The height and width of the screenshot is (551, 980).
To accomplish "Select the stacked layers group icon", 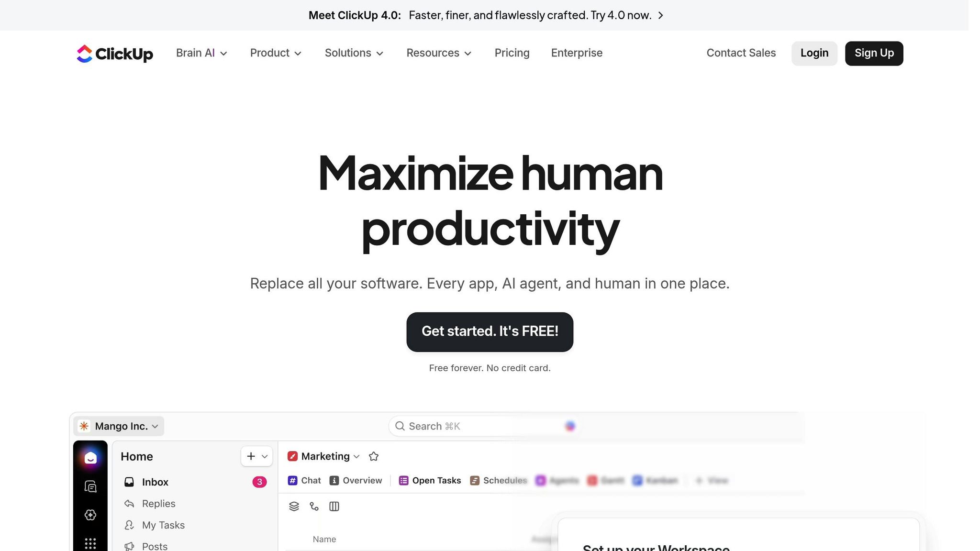I will tap(294, 507).
